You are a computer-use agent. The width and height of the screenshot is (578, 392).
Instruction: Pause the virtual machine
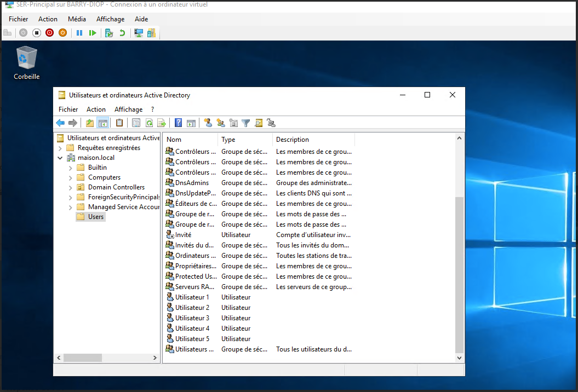tap(79, 33)
